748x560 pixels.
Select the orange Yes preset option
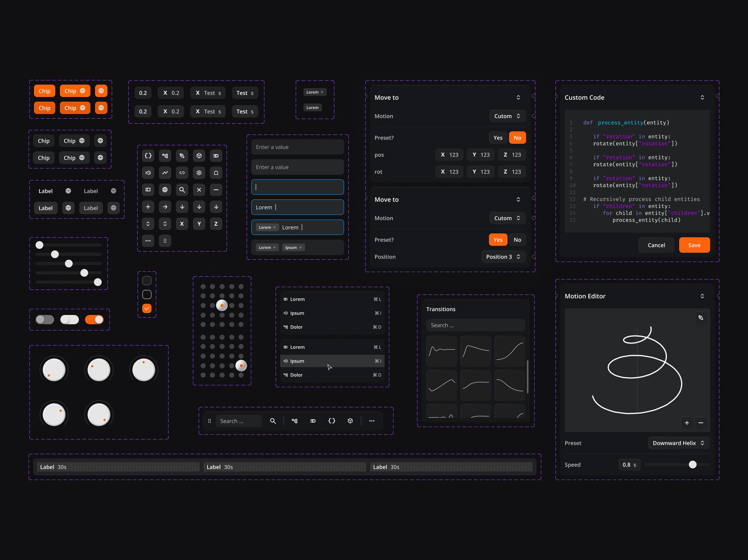coord(498,240)
